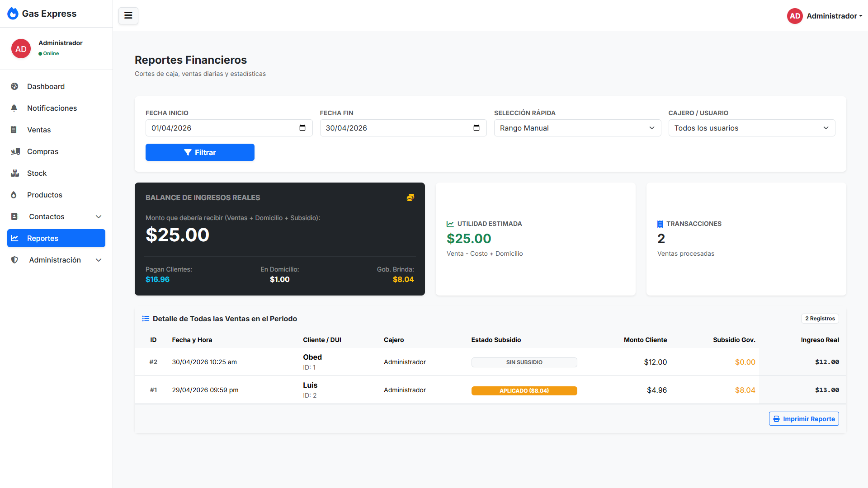Click the APLICADO ($8.04) badge
Image resolution: width=868 pixels, height=488 pixels.
pos(524,390)
